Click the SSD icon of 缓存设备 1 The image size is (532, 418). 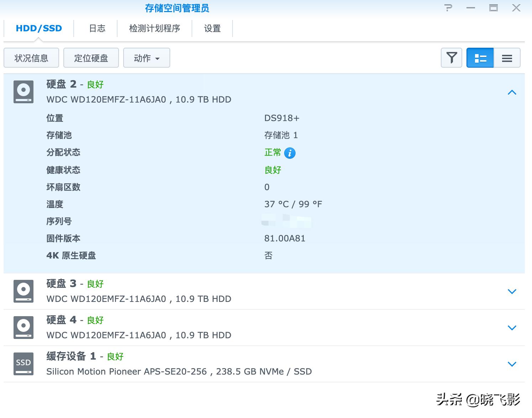click(23, 364)
